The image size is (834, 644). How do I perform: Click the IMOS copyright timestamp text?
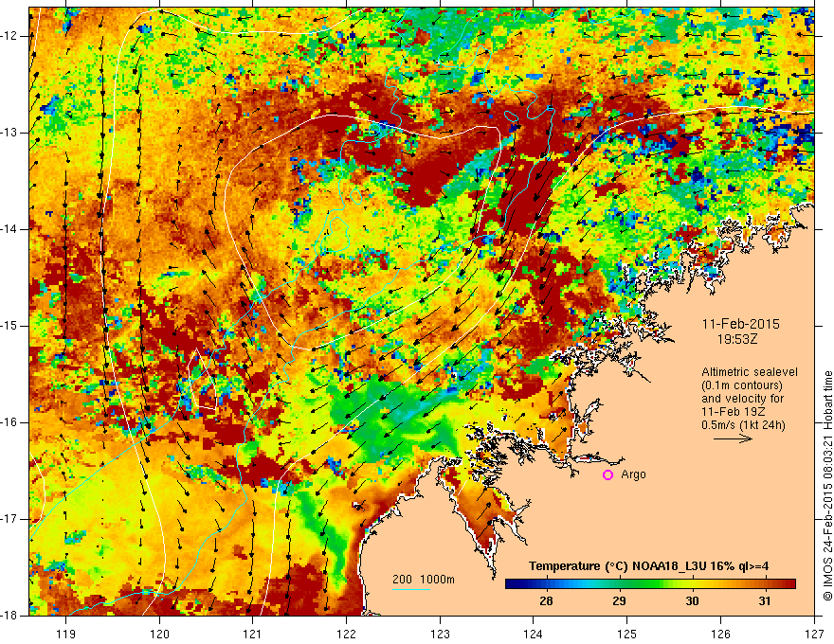point(827,486)
